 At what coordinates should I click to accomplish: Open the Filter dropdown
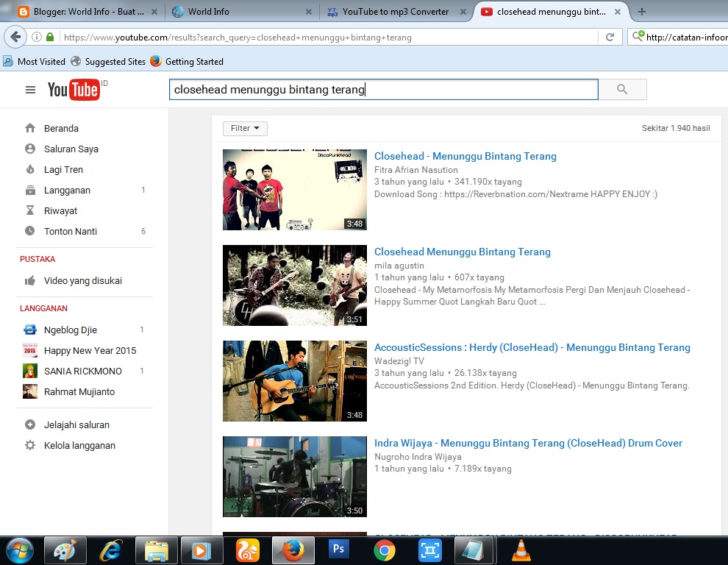click(x=245, y=128)
